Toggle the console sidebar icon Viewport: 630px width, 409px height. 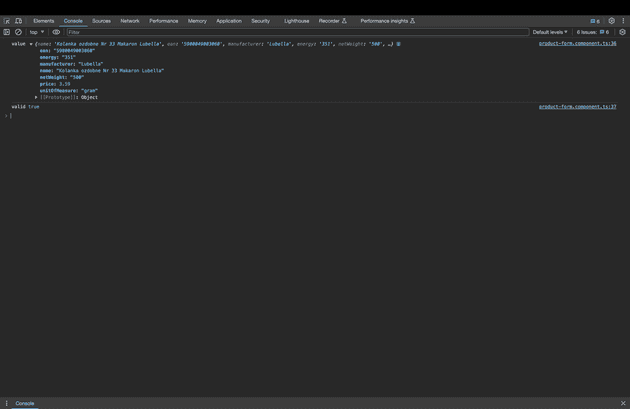(x=7, y=32)
